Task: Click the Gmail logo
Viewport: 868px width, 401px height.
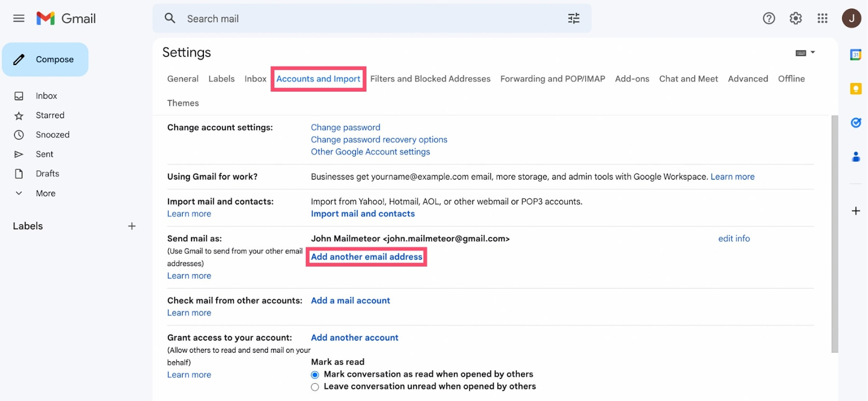Action: coord(66,18)
